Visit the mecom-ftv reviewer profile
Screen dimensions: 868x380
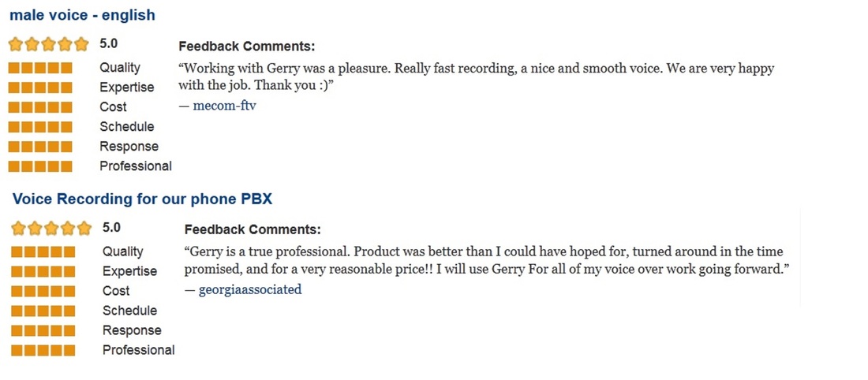point(224,105)
